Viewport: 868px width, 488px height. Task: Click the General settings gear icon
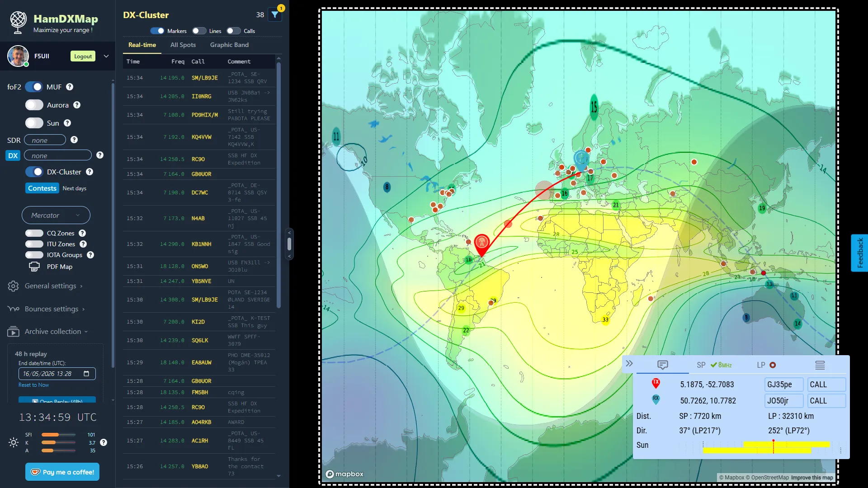click(13, 286)
